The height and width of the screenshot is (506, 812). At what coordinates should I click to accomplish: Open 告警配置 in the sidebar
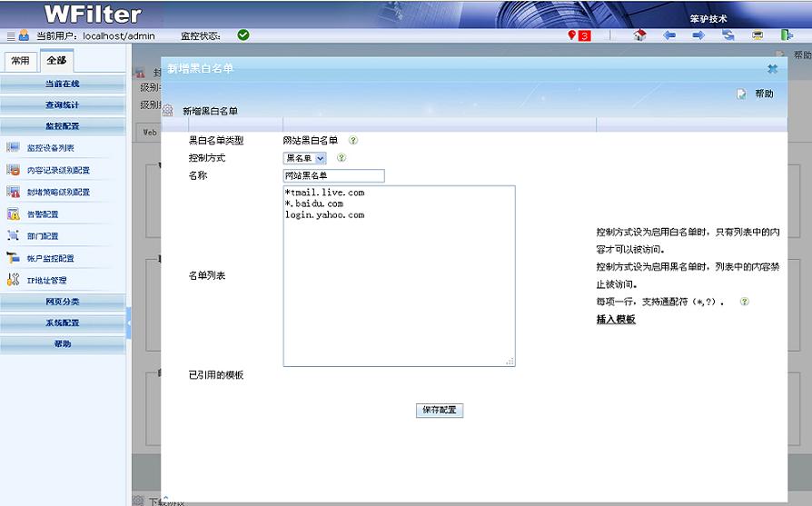coord(43,214)
